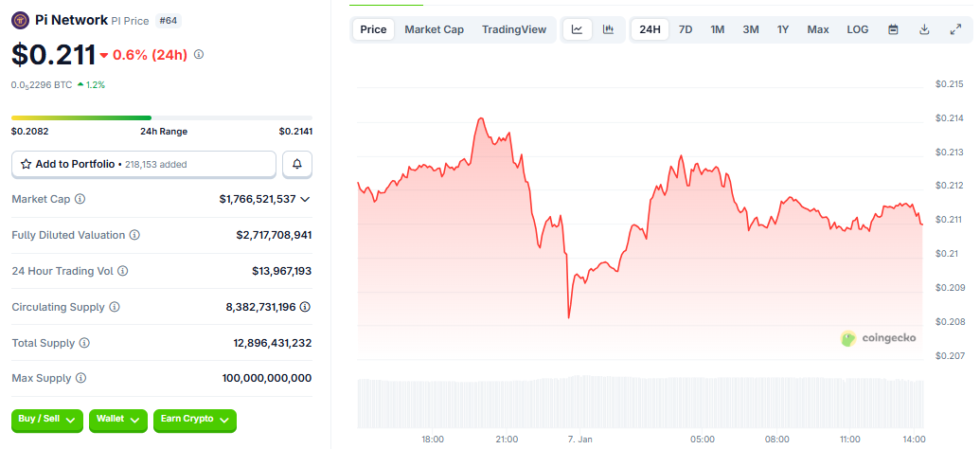This screenshot has width=980, height=449.
Task: Select the 24H time range
Action: point(650,29)
